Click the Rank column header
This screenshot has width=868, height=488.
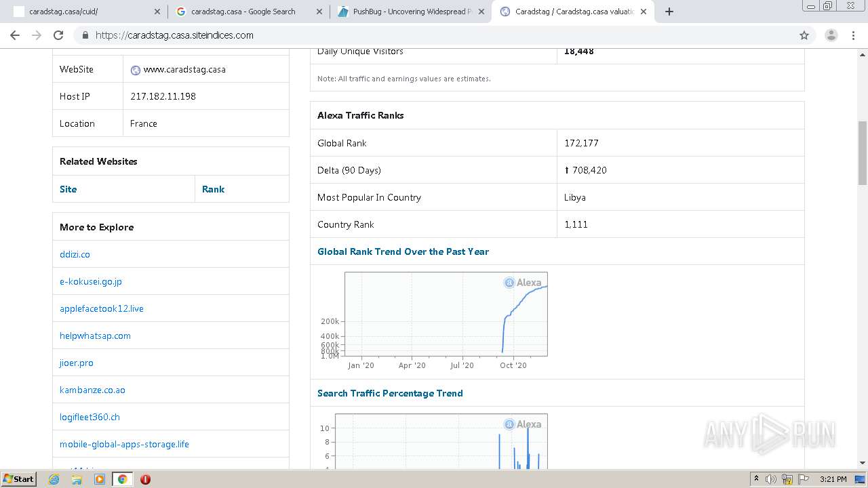click(213, 189)
